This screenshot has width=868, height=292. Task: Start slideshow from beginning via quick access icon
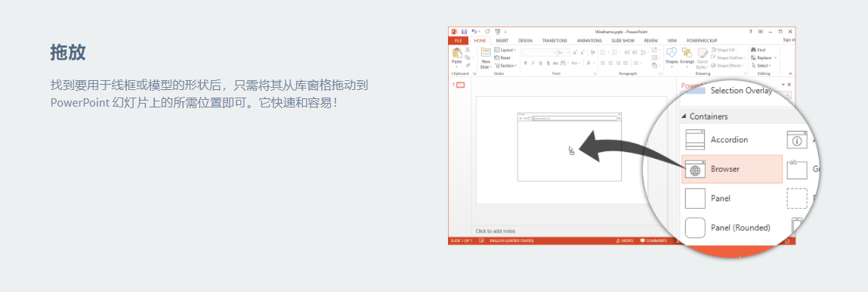(x=498, y=32)
